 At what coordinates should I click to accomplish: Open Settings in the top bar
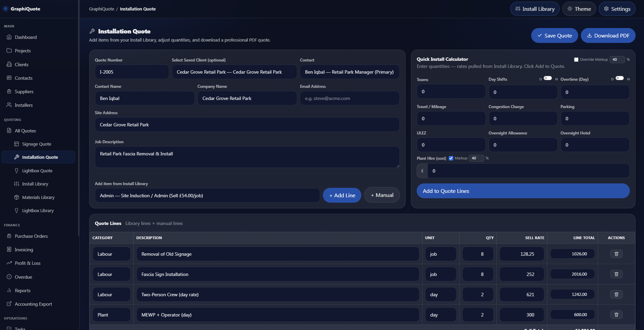pos(617,9)
